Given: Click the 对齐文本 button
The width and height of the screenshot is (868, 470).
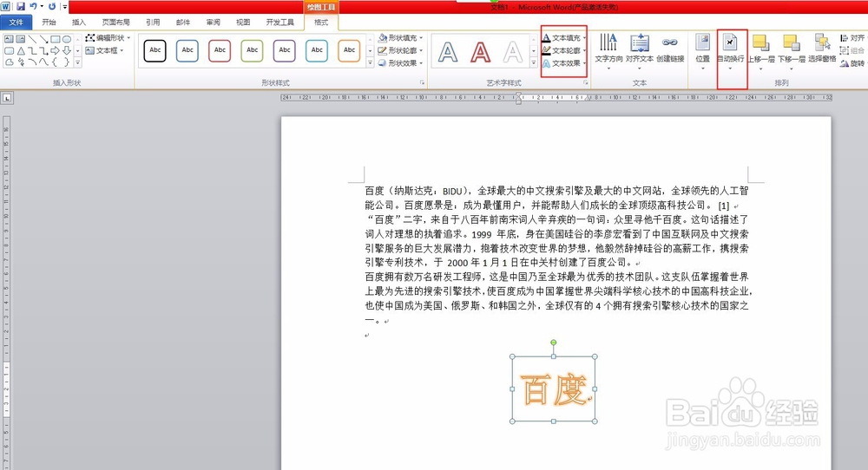Looking at the screenshot, I should click(x=640, y=51).
